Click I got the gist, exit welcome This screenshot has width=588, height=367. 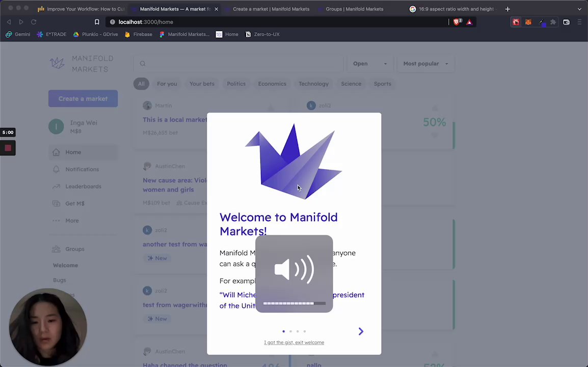(294, 342)
